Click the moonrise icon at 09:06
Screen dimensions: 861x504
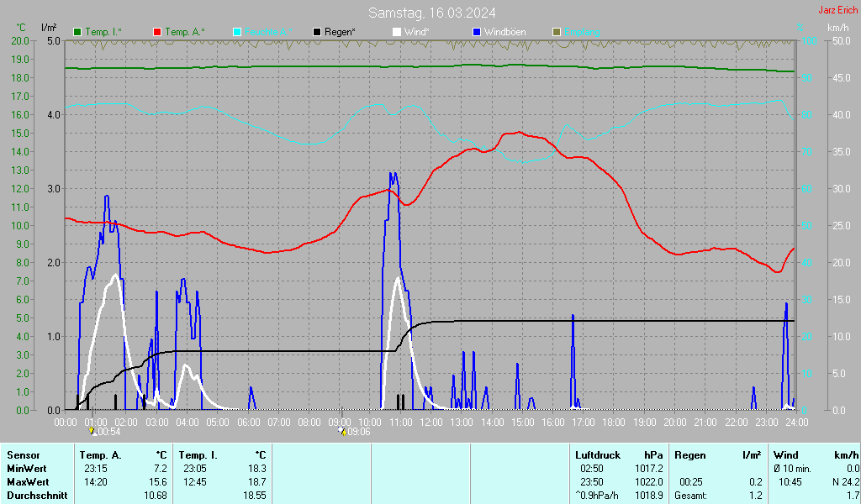coord(341,431)
